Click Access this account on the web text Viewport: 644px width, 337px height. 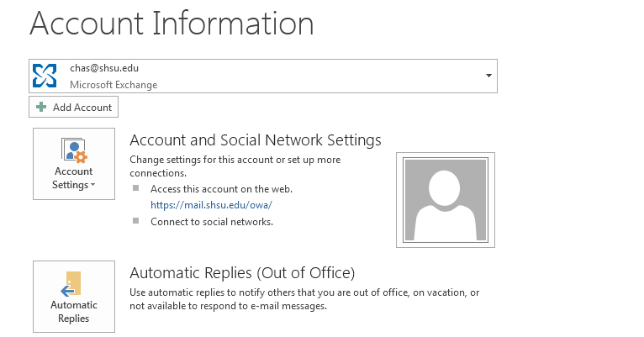click(221, 189)
